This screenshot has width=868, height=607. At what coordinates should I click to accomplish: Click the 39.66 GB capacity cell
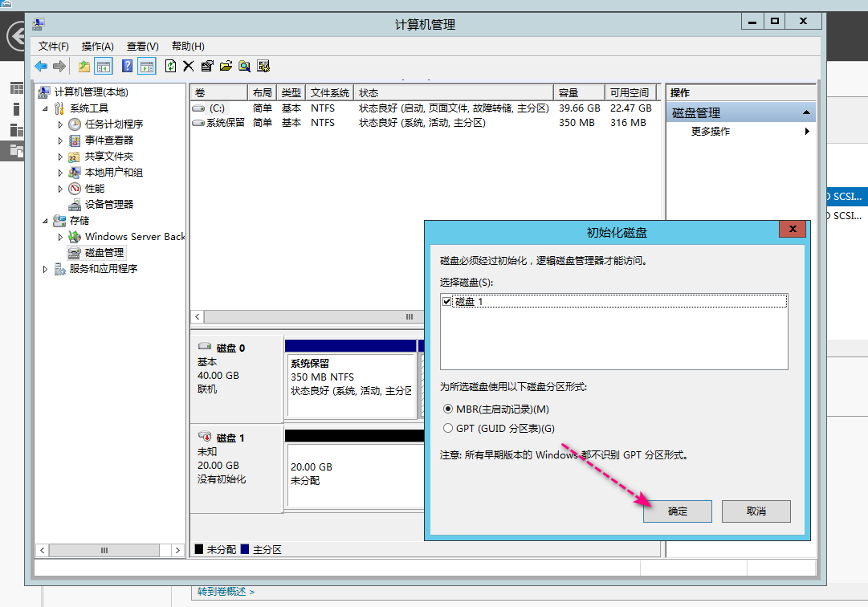[x=580, y=108]
